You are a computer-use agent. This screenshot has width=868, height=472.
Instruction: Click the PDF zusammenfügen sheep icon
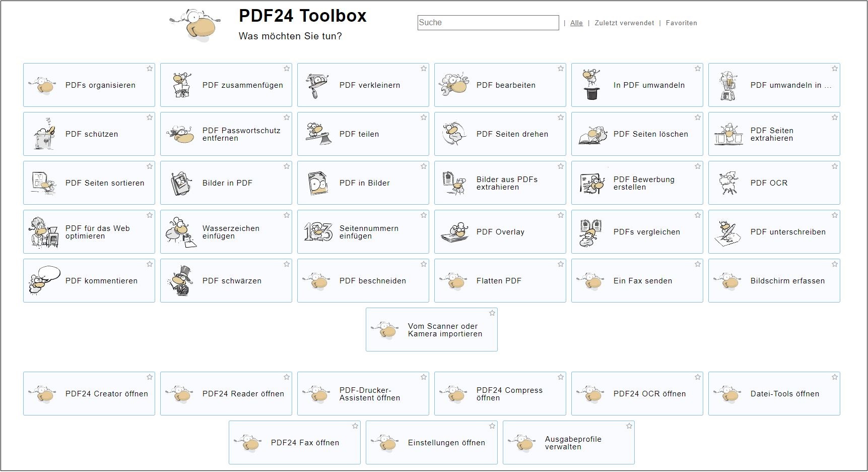(181, 85)
